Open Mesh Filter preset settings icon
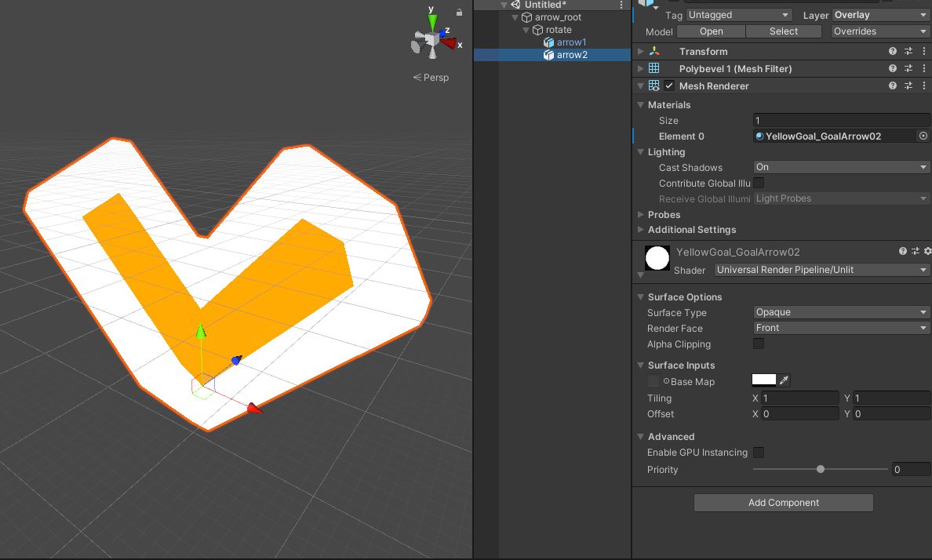 point(908,68)
